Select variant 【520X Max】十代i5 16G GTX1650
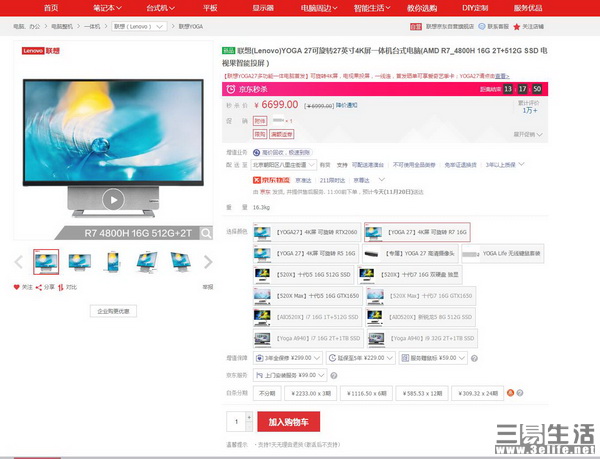 click(x=307, y=296)
